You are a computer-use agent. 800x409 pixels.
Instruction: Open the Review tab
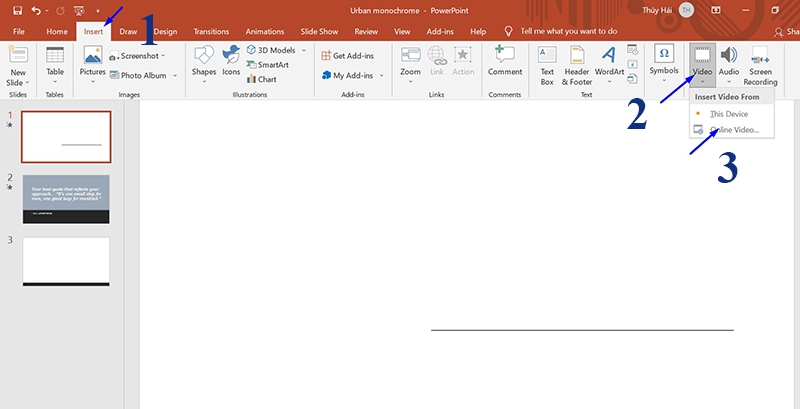coord(366,32)
